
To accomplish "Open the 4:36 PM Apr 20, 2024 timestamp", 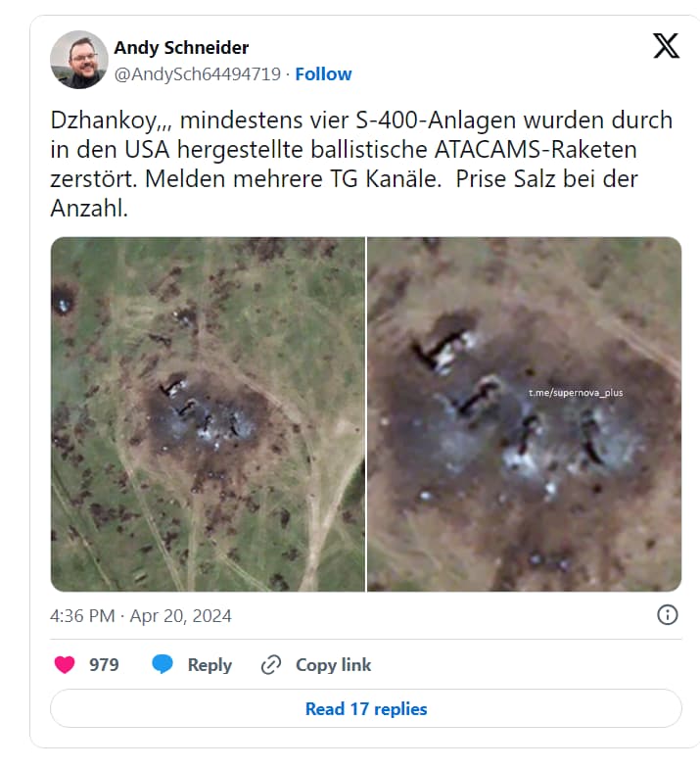I will (141, 616).
